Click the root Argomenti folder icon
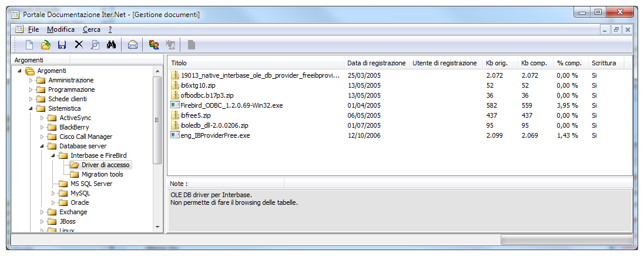Screen dimensions: 644x256 [x=30, y=71]
